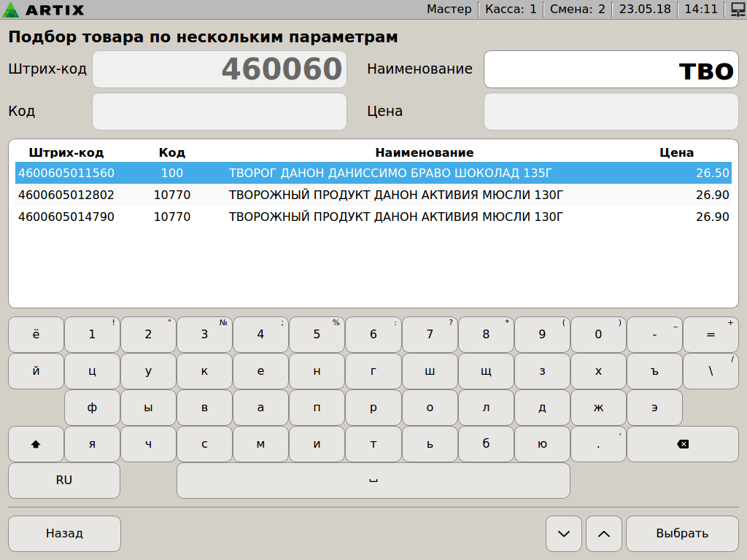
Task: Move selection down with the down chevron
Action: click(564, 534)
